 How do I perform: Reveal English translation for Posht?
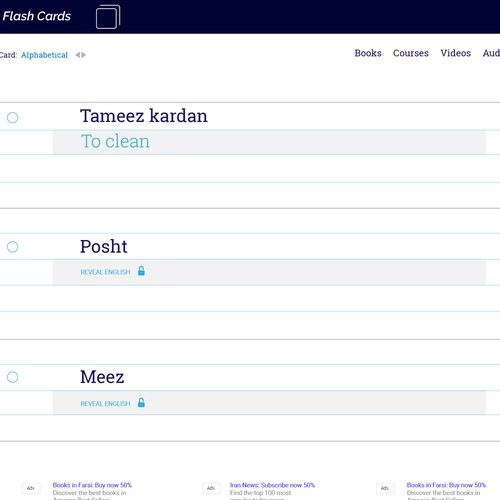coord(105,272)
